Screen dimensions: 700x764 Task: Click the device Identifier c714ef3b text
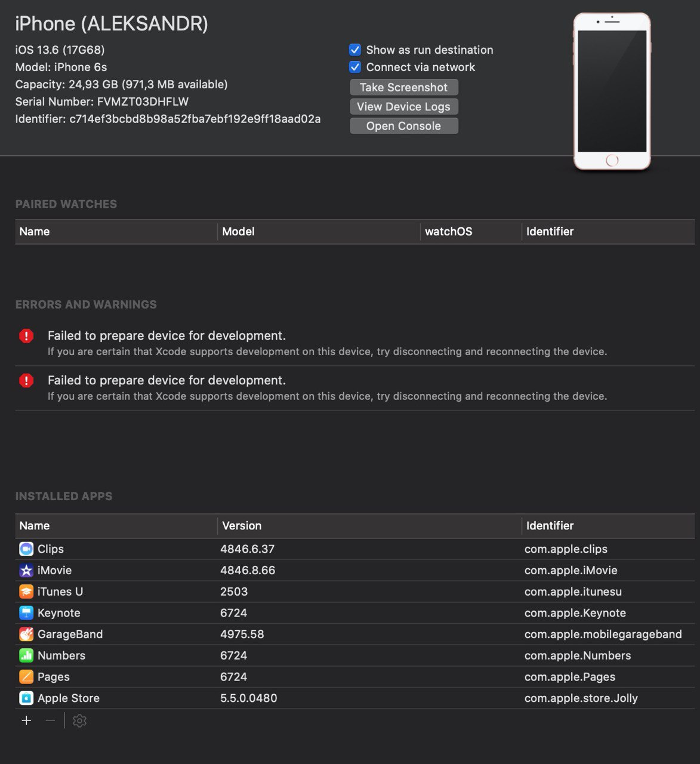pyautogui.click(x=168, y=119)
